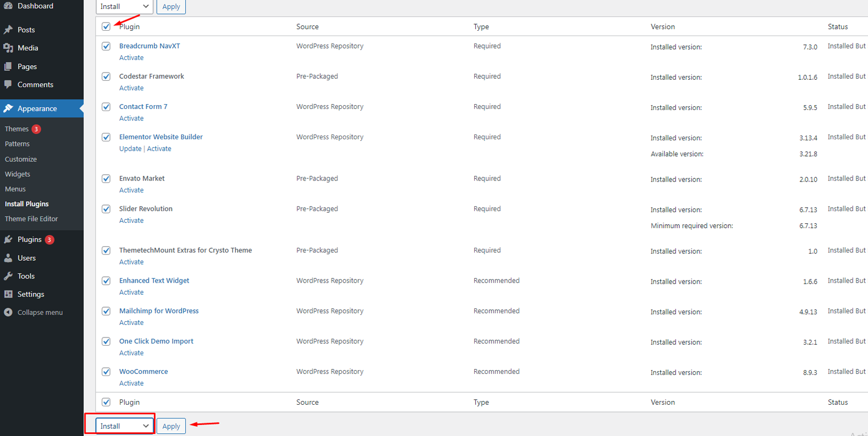
Task: Click the Plugins plug icon
Action: coord(8,239)
